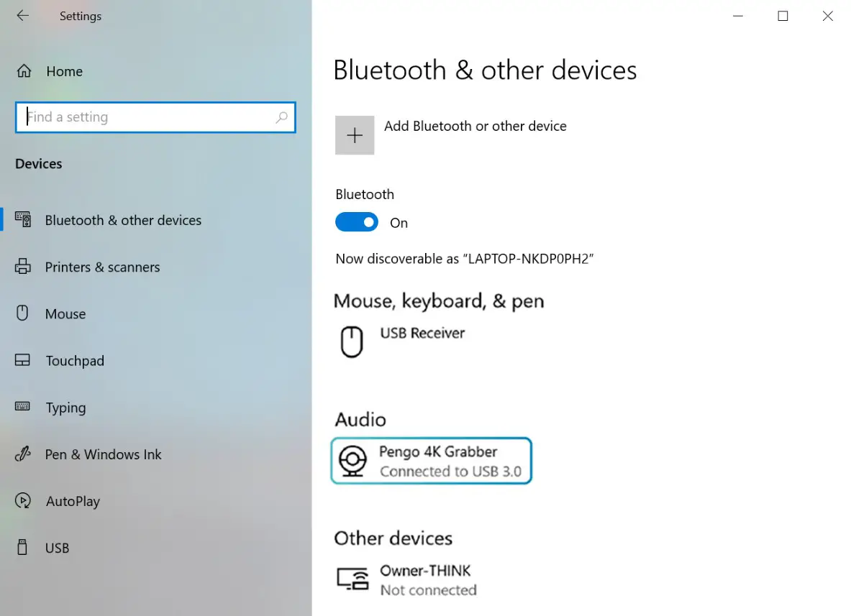Viewport: 851px width, 616px height.
Task: Click the Pengo 4K Grabber webcam icon
Action: (x=352, y=461)
